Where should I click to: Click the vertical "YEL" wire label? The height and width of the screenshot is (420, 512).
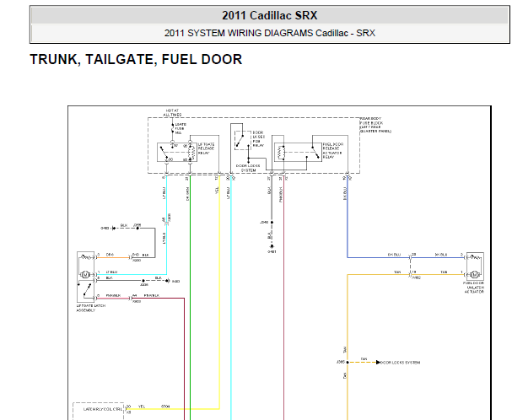pyautogui.click(x=217, y=191)
